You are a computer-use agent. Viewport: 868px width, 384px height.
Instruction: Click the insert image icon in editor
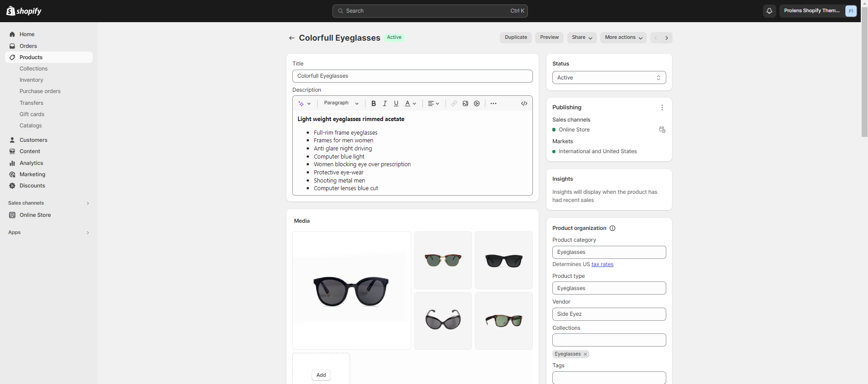tap(465, 103)
